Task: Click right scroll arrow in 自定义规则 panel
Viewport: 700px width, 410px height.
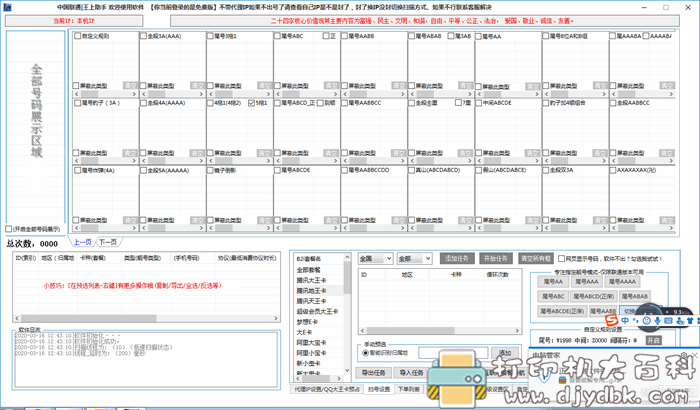Action: pyautogui.click(x=134, y=94)
